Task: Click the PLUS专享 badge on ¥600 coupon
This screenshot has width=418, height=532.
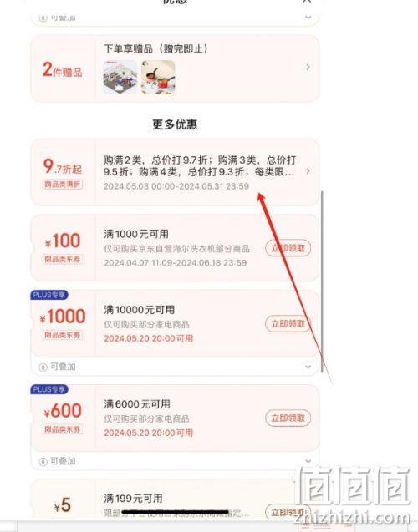Action: pyautogui.click(x=49, y=389)
